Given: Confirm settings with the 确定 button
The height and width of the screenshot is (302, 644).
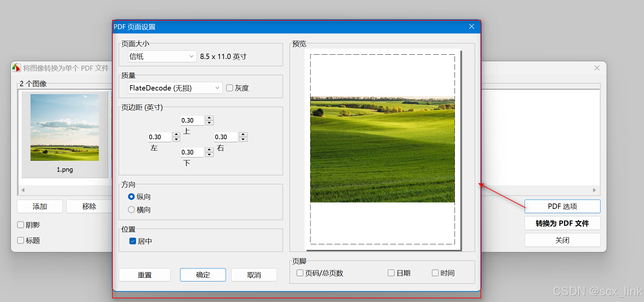Looking at the screenshot, I should click(203, 275).
